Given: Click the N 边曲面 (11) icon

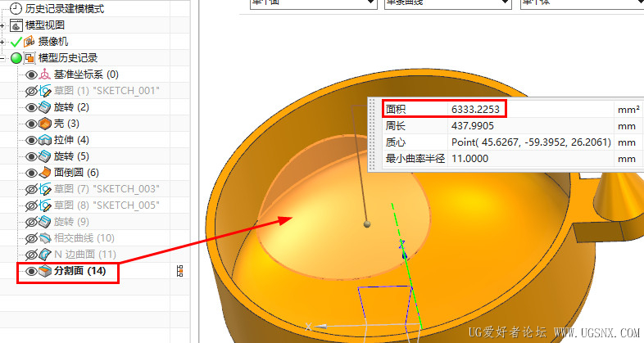Looking at the screenshot, I should 45,255.
